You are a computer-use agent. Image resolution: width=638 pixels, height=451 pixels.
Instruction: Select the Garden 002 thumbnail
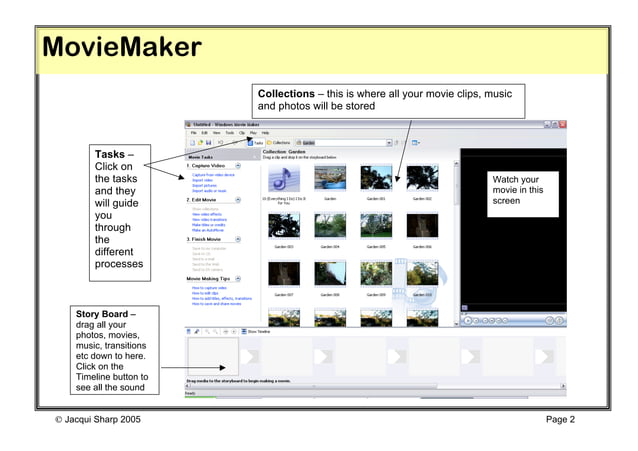click(422, 178)
